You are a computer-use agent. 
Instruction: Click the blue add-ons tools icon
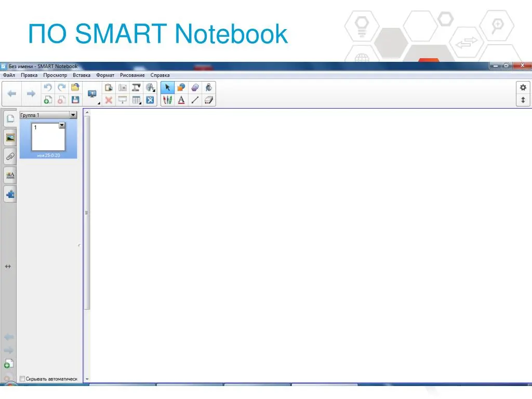tap(150, 100)
